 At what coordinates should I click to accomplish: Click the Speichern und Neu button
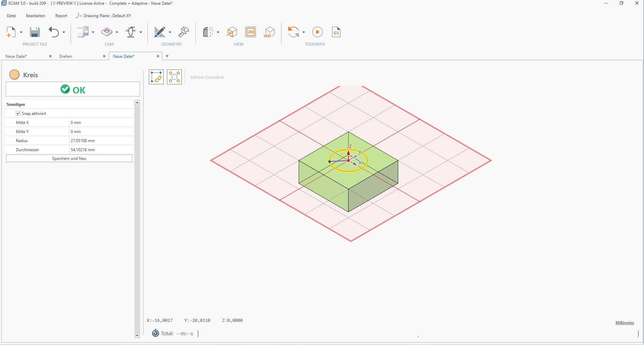[69, 159]
